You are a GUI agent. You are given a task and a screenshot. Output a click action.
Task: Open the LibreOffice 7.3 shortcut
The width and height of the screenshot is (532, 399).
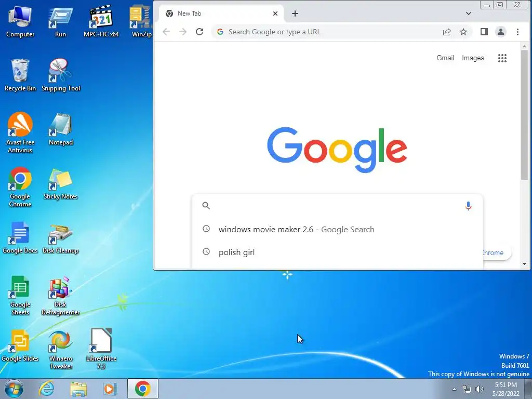(x=101, y=349)
